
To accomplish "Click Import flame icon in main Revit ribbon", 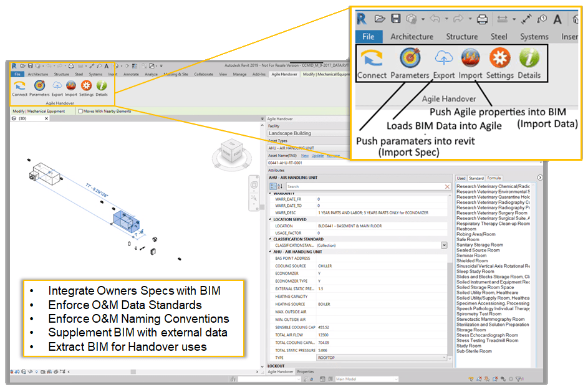I will coord(71,86).
